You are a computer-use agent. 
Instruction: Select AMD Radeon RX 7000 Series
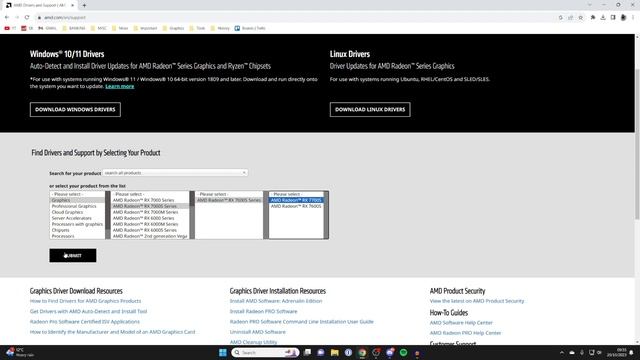[150, 200]
